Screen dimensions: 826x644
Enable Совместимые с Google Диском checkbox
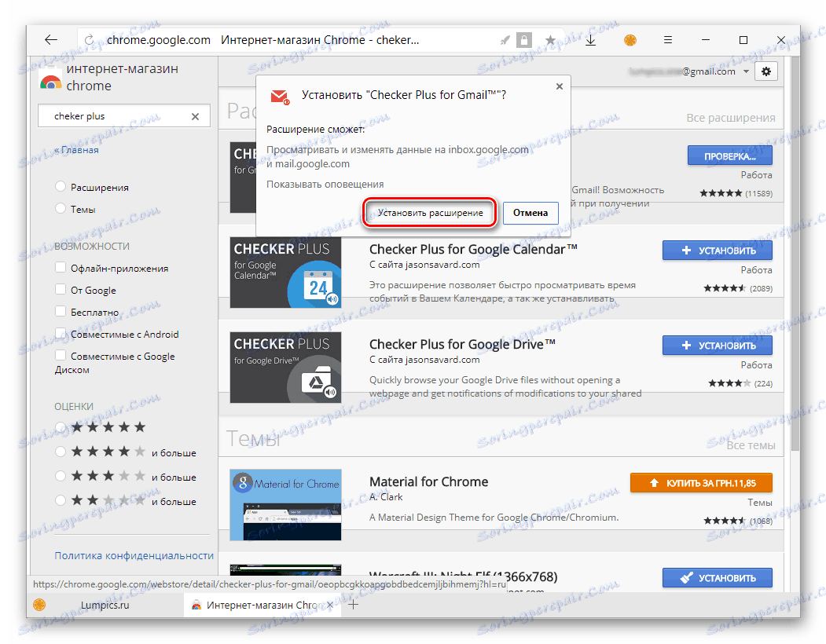click(x=61, y=356)
